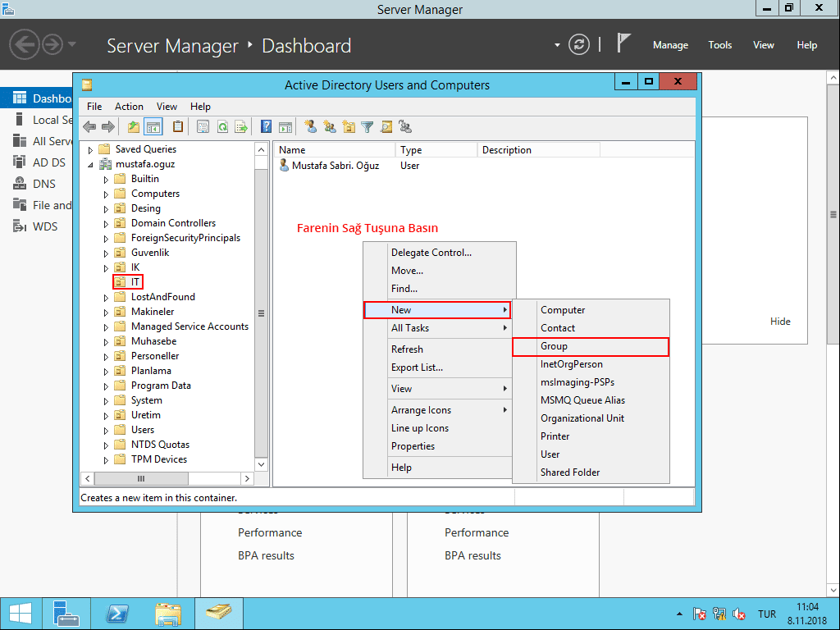Click the Mustafa Sabri. Oğuz user icon
The width and height of the screenshot is (840, 630).
[x=284, y=166]
